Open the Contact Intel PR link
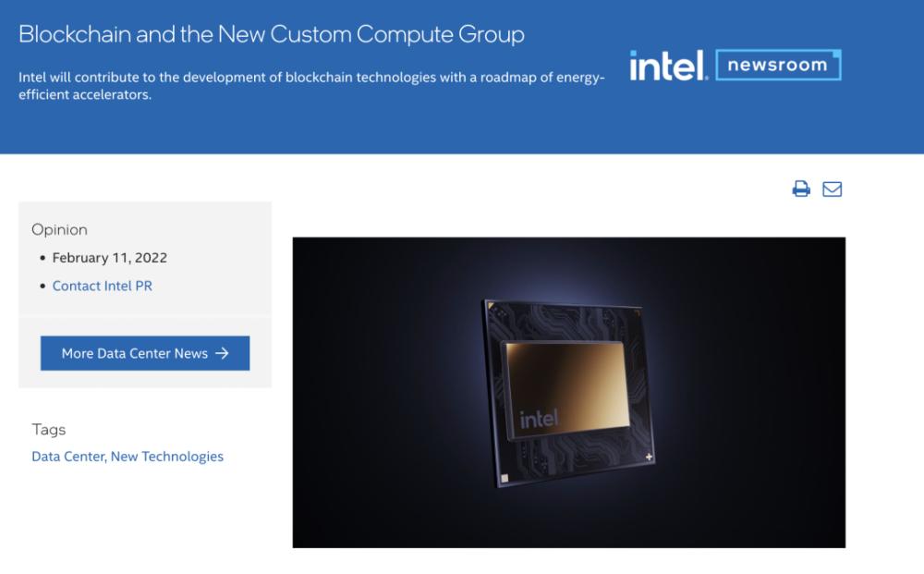 click(102, 286)
